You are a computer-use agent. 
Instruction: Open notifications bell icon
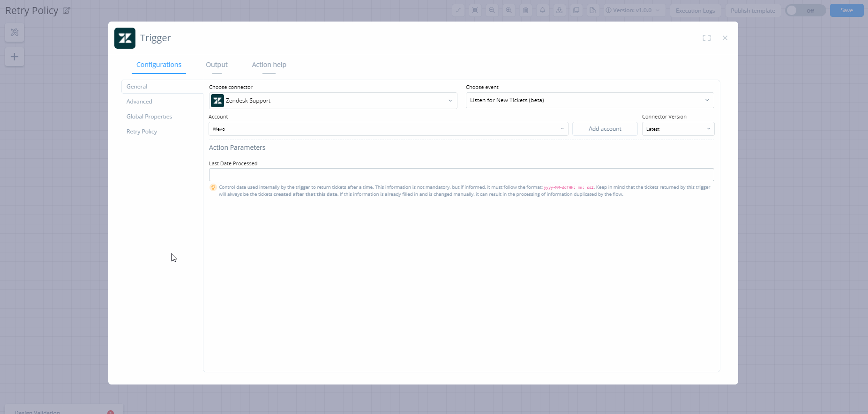(543, 10)
